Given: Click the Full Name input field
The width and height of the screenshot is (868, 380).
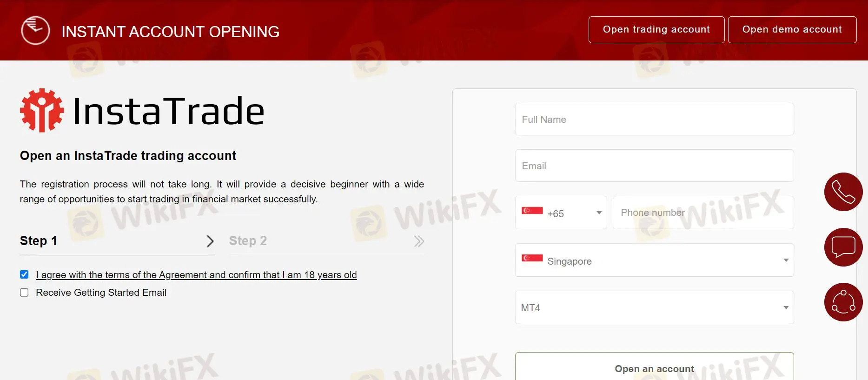Looking at the screenshot, I should click(x=655, y=119).
